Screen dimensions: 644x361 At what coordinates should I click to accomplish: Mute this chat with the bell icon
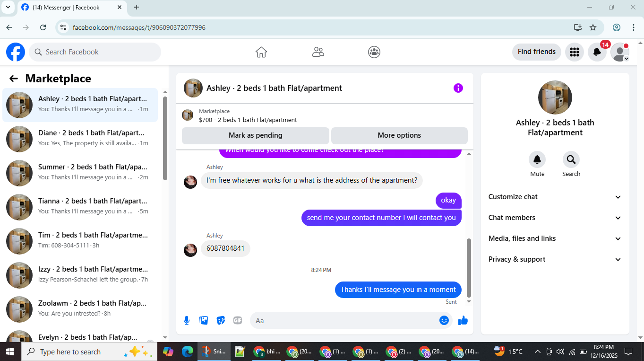[537, 159]
